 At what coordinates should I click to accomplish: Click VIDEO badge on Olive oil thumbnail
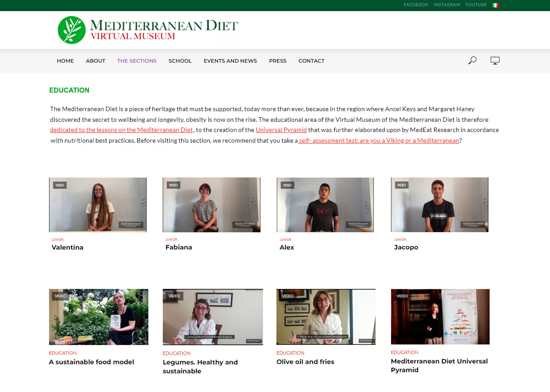point(288,296)
